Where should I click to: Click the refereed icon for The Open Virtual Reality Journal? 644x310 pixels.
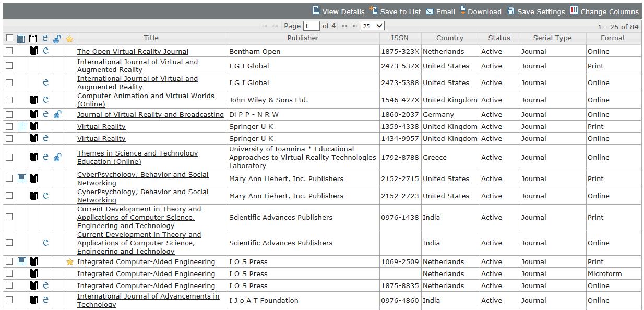33,51
